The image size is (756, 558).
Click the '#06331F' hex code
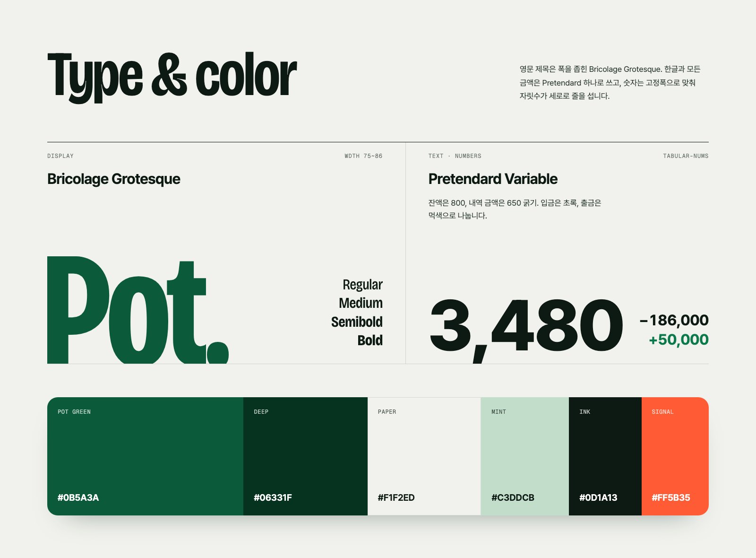[x=273, y=497]
